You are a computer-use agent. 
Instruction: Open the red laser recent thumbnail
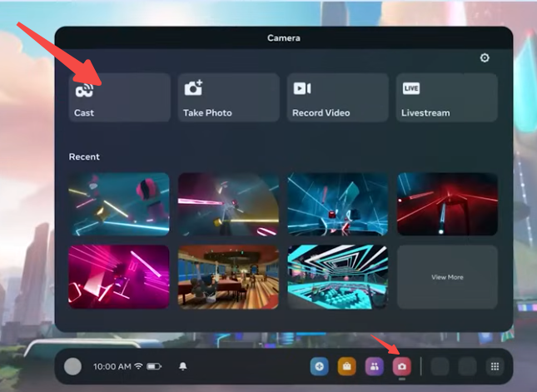click(447, 204)
